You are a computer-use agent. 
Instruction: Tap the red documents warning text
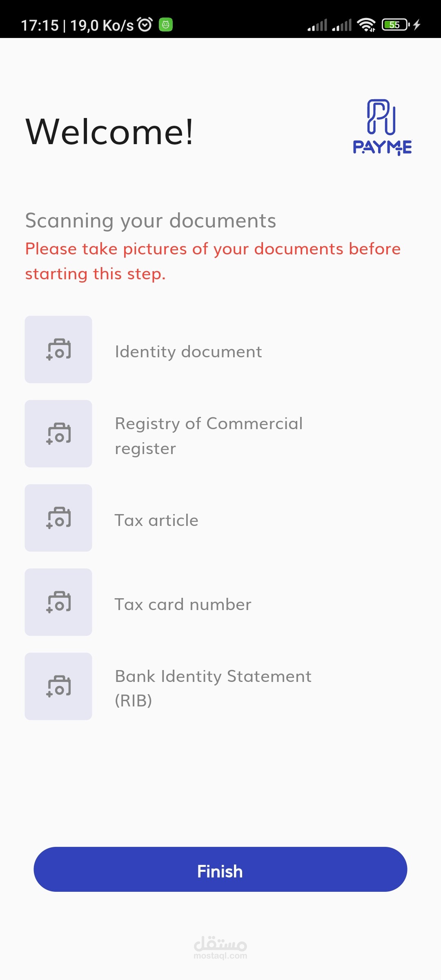tap(213, 261)
